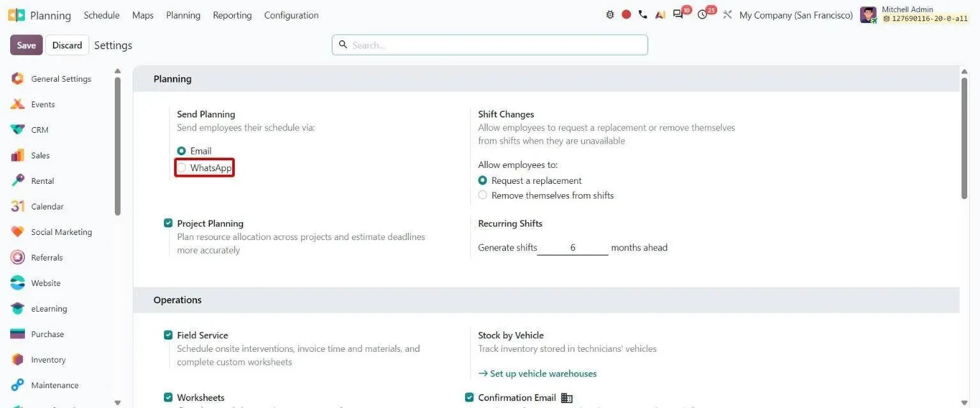Select Request a replacement radio option
Viewport: 980px width, 408px height.
point(482,181)
